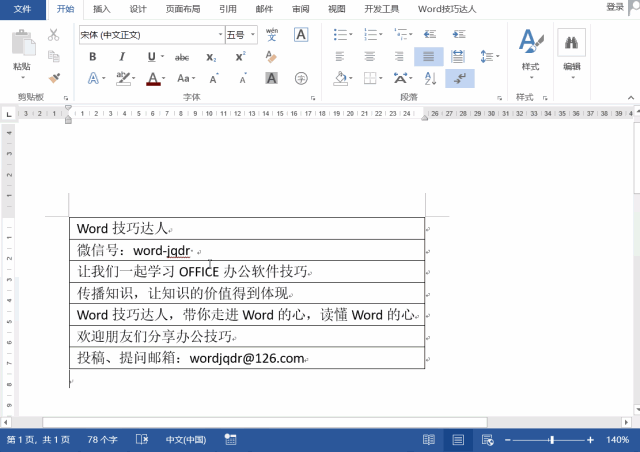The width and height of the screenshot is (640, 452).
Task: Click the Enclose Characters circle icon
Action: click(x=301, y=78)
